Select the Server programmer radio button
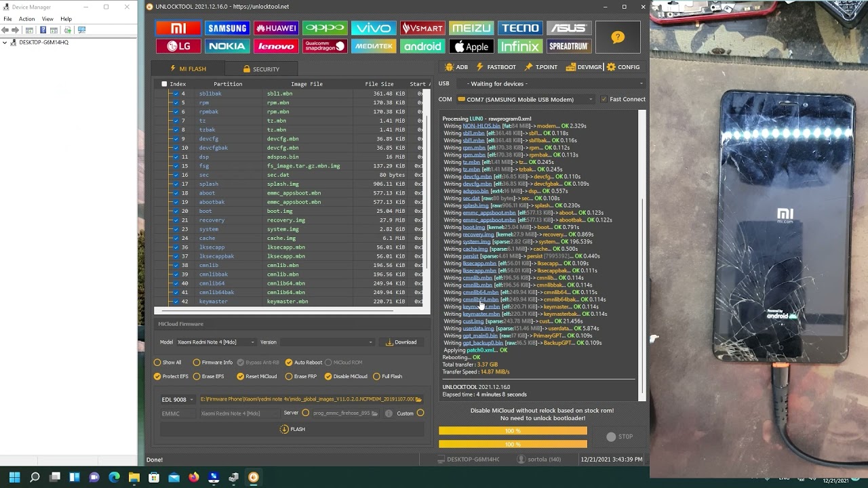Viewport: 868px width, 488px height. click(x=305, y=413)
